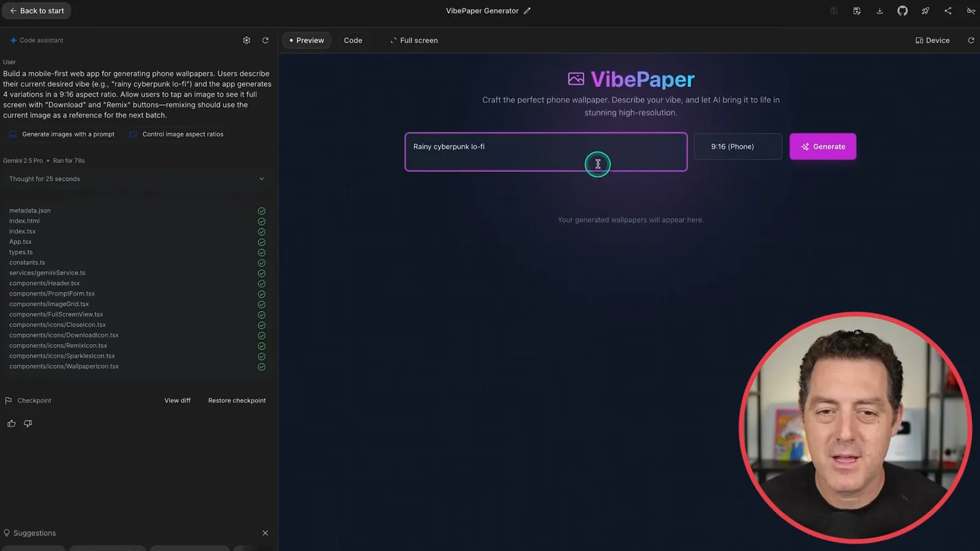980x551 pixels.
Task: Click the Rainy cyberpunk lo-fi prompt field
Action: 546,152
